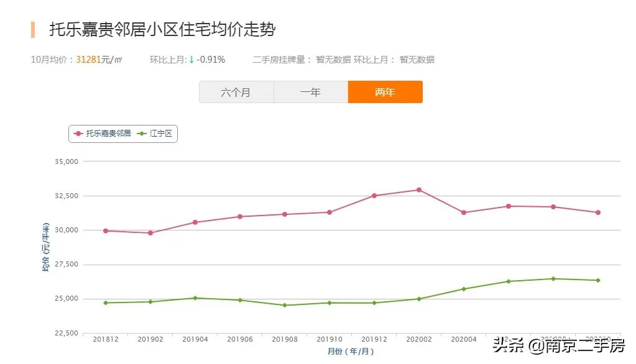Switch to the 六个月 tab
The image size is (636, 364).
[x=236, y=91]
